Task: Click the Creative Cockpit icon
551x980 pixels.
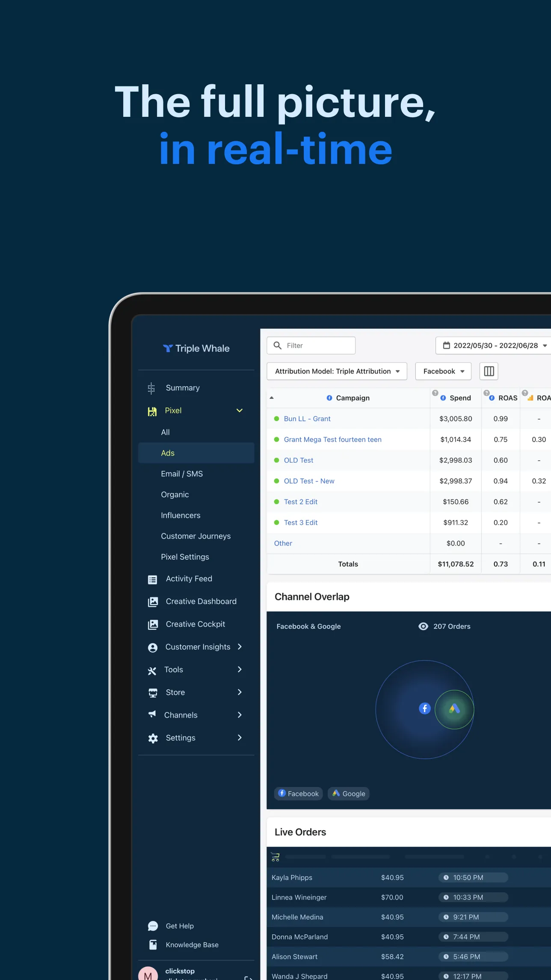Action: coord(153,624)
